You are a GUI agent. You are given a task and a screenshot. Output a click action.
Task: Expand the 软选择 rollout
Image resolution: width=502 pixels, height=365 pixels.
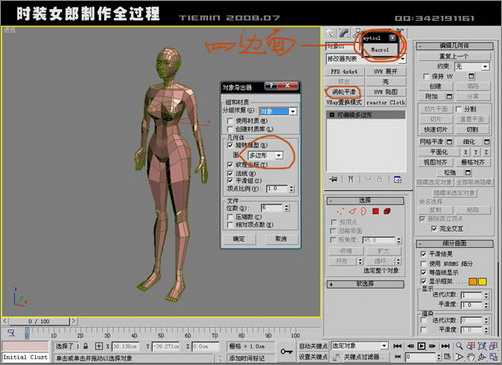click(x=365, y=284)
